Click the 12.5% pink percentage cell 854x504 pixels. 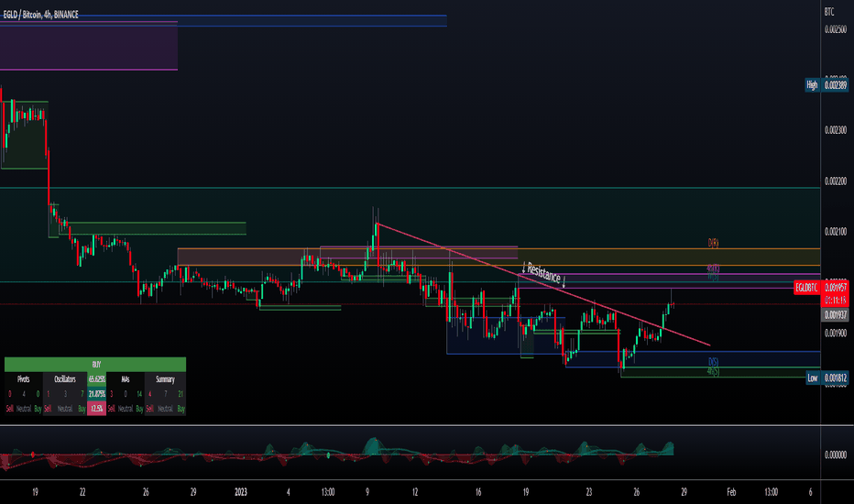click(96, 408)
